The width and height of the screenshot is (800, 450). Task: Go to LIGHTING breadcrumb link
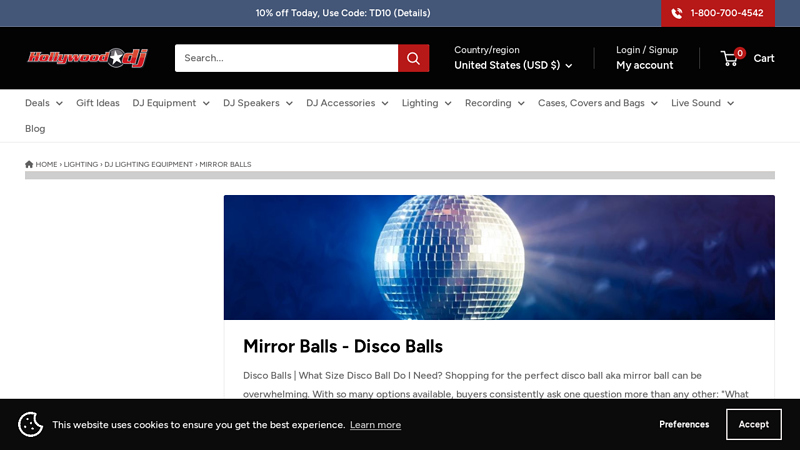pyautogui.click(x=81, y=164)
